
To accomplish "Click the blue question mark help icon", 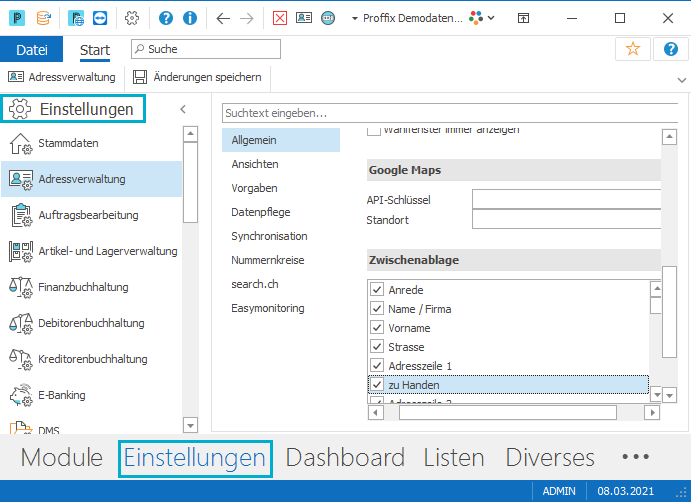I will click(x=166, y=18).
